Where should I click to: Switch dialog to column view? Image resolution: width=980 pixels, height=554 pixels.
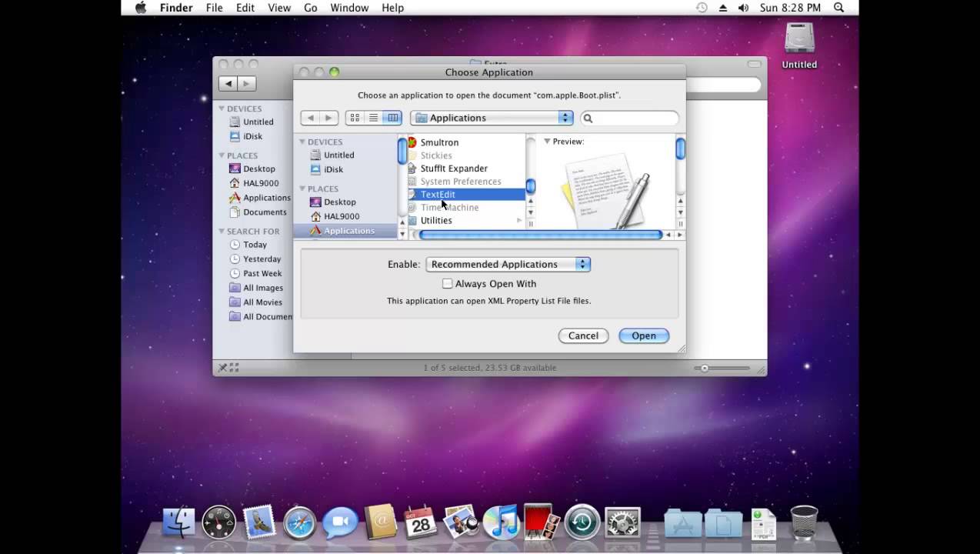click(392, 118)
